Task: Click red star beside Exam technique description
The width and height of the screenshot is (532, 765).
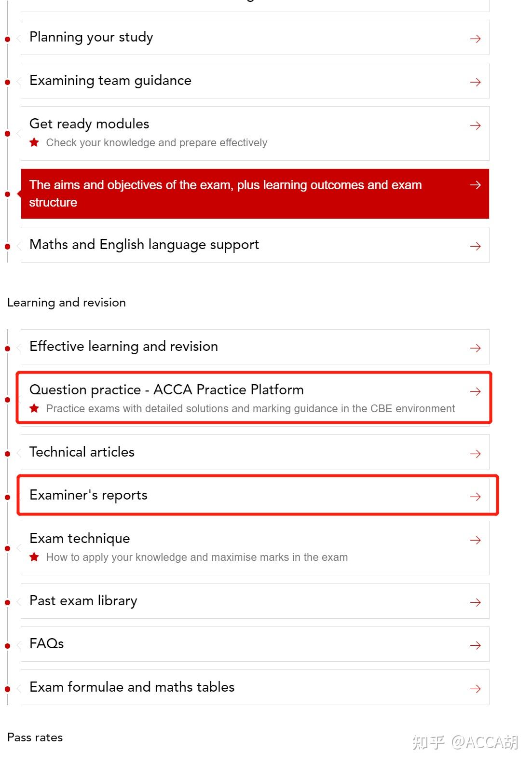Action: [x=34, y=557]
